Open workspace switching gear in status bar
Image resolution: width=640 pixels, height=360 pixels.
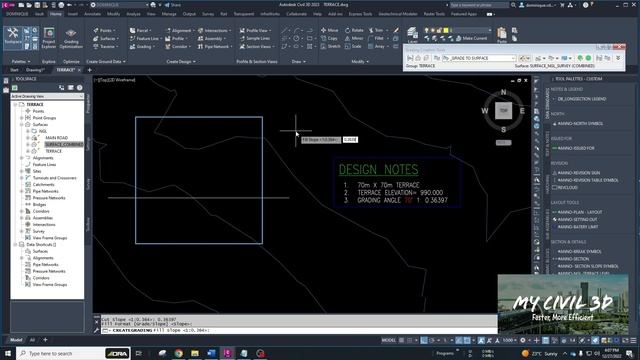pyautogui.click(x=523, y=340)
